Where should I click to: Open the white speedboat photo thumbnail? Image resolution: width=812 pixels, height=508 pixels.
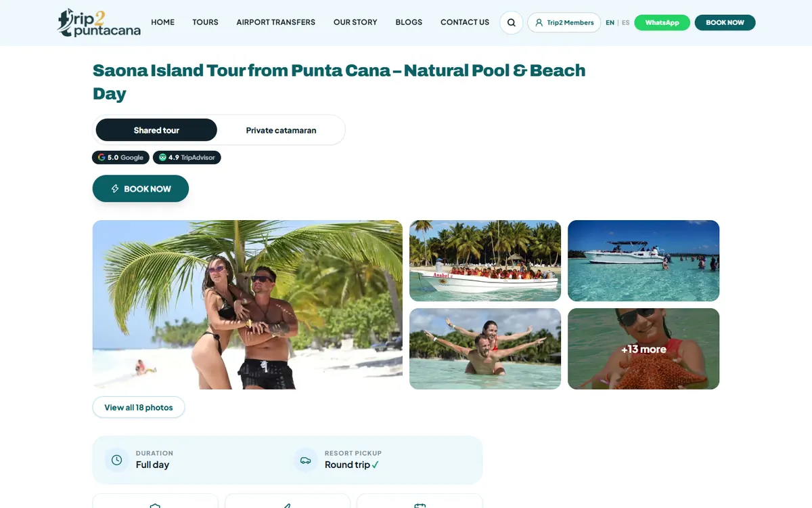point(644,261)
